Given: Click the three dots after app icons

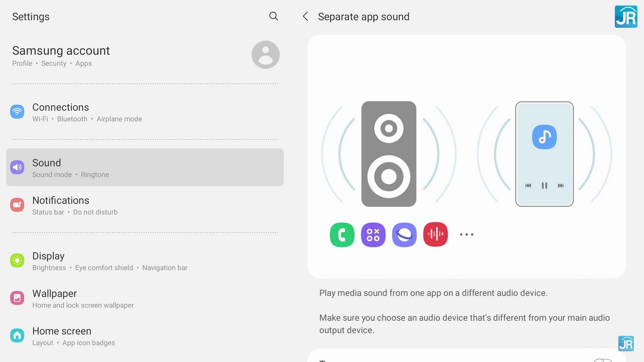Looking at the screenshot, I should click(x=466, y=235).
